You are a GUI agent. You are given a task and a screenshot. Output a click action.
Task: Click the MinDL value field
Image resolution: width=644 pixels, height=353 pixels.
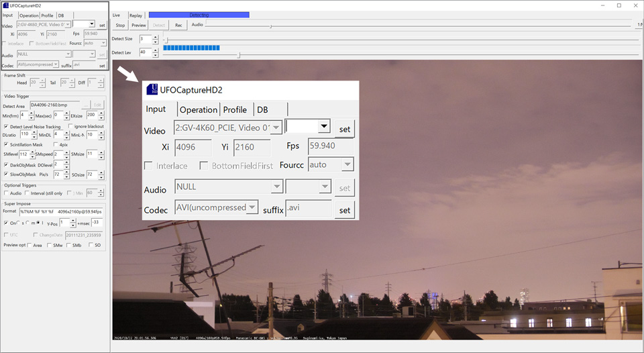point(58,134)
